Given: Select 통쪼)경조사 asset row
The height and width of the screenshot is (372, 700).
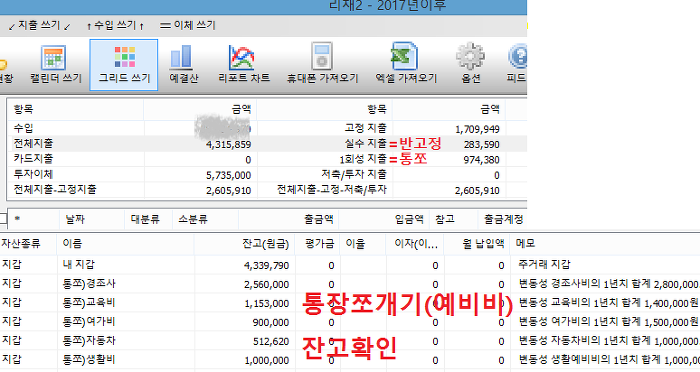Looking at the screenshot, I should tap(350, 284).
